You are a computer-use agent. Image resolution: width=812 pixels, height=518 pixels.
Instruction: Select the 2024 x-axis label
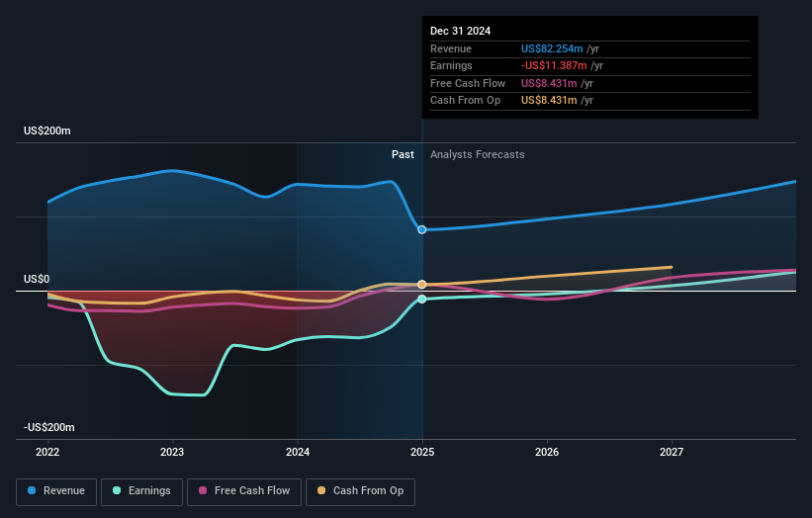(x=298, y=453)
